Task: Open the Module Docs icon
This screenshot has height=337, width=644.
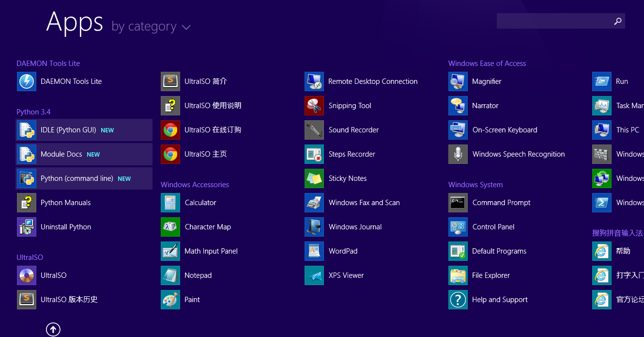Action: (27, 154)
